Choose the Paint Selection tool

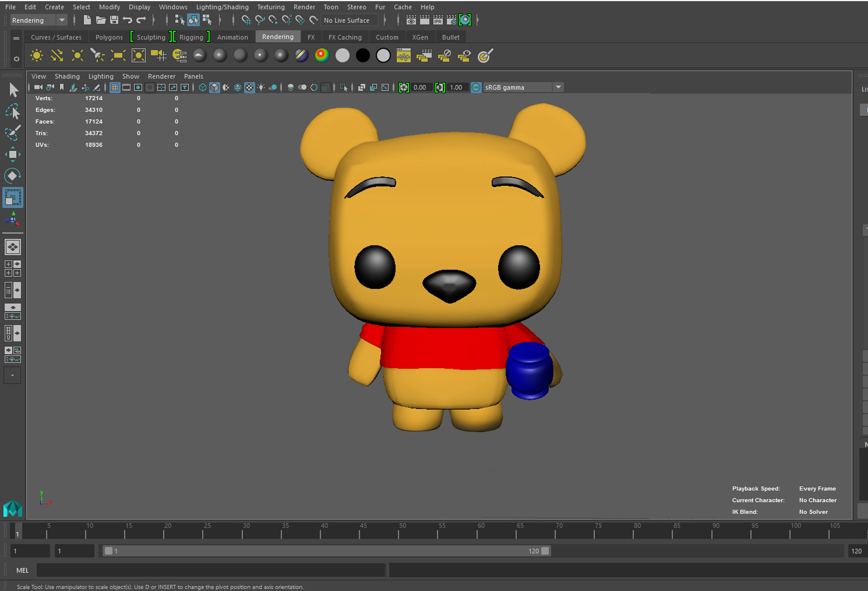coord(13,133)
